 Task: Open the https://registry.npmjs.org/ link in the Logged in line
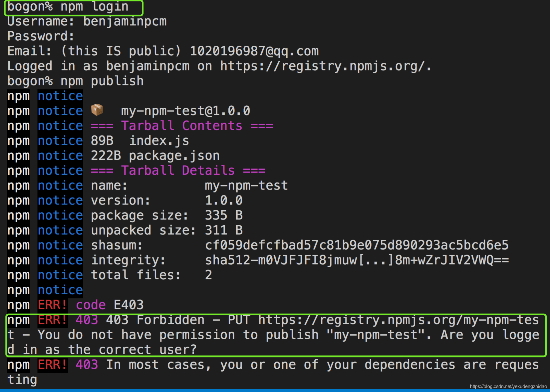tap(322, 66)
